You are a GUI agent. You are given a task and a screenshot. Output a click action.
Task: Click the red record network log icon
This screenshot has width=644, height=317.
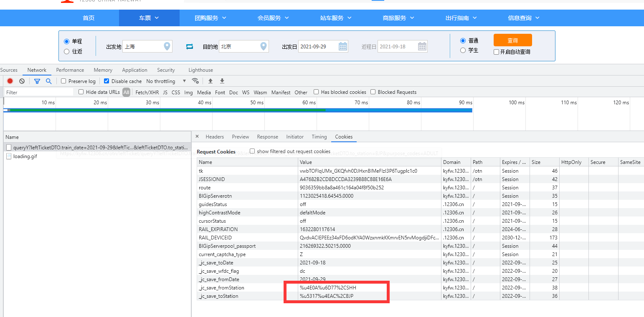[10, 81]
